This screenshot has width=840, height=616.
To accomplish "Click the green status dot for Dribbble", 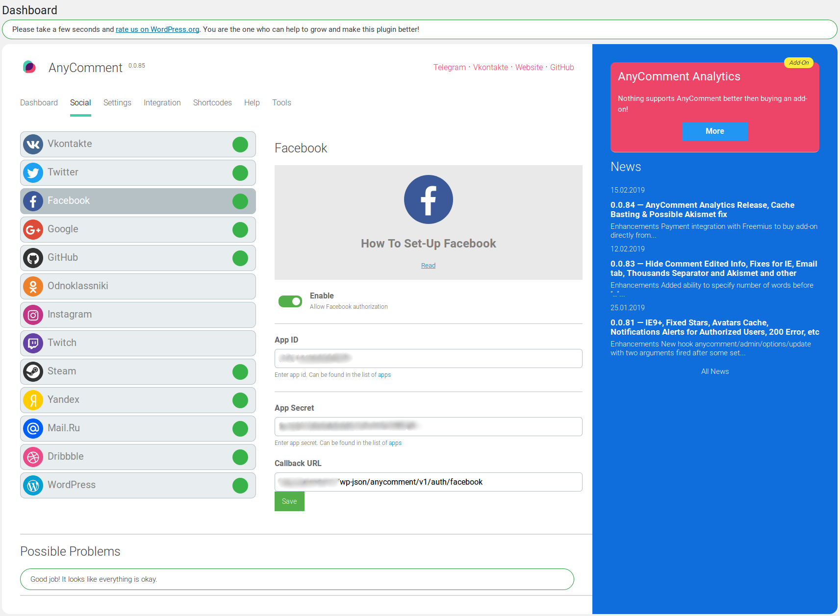I will coord(240,457).
